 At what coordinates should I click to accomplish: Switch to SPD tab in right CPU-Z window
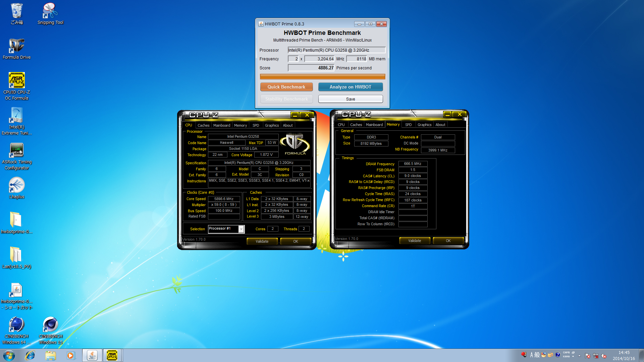click(408, 125)
